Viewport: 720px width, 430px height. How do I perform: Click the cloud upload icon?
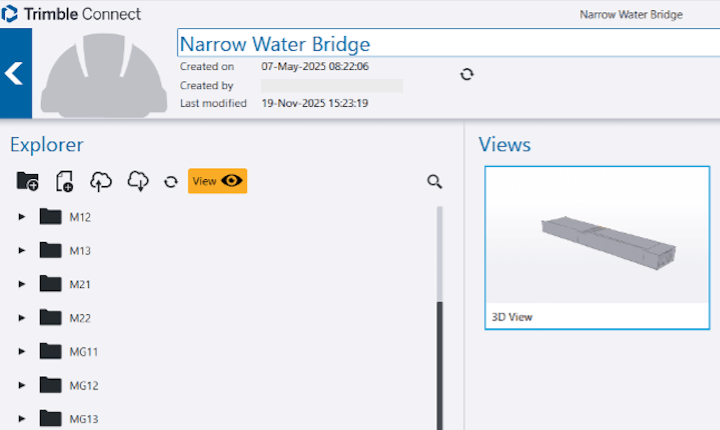point(101,181)
